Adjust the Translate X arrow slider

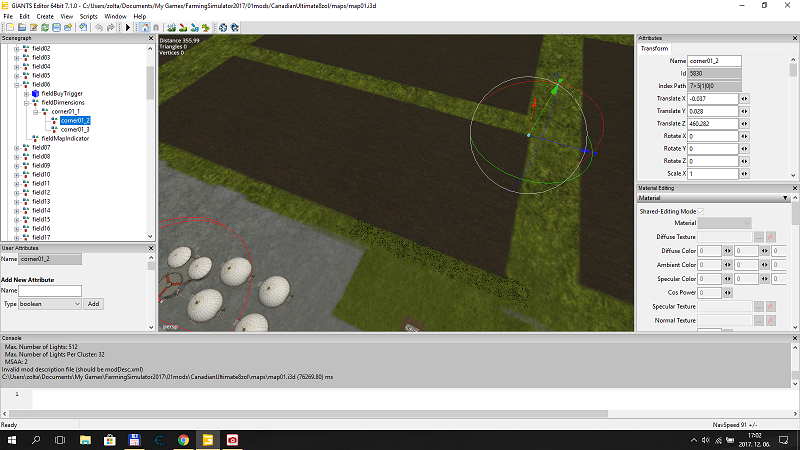point(744,98)
